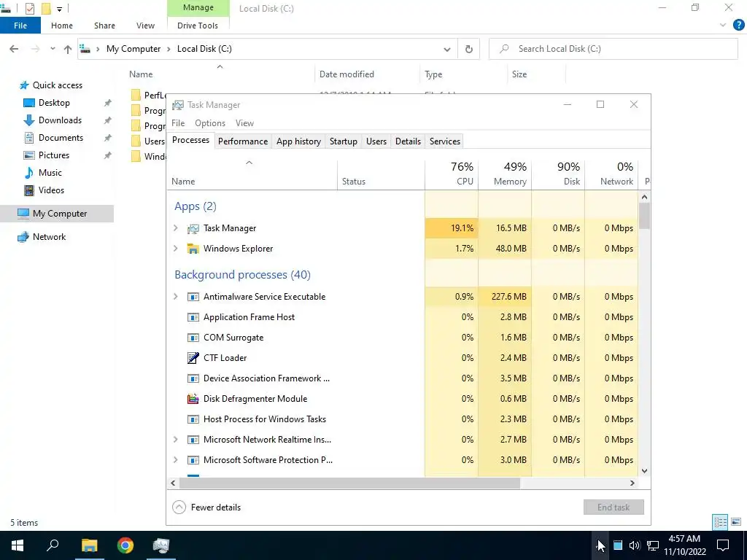This screenshot has width=747, height=560.
Task: Open the Drive Tools ribbon tab
Action: click(198, 26)
